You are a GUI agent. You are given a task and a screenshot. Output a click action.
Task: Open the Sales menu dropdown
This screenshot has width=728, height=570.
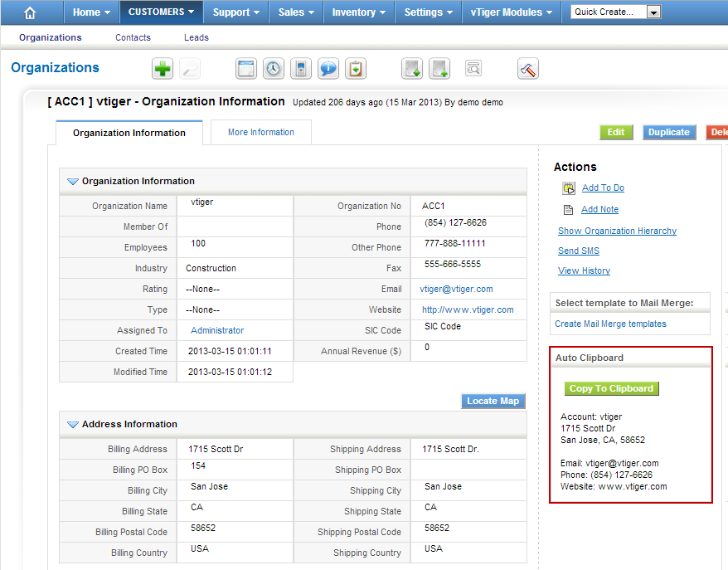[296, 12]
